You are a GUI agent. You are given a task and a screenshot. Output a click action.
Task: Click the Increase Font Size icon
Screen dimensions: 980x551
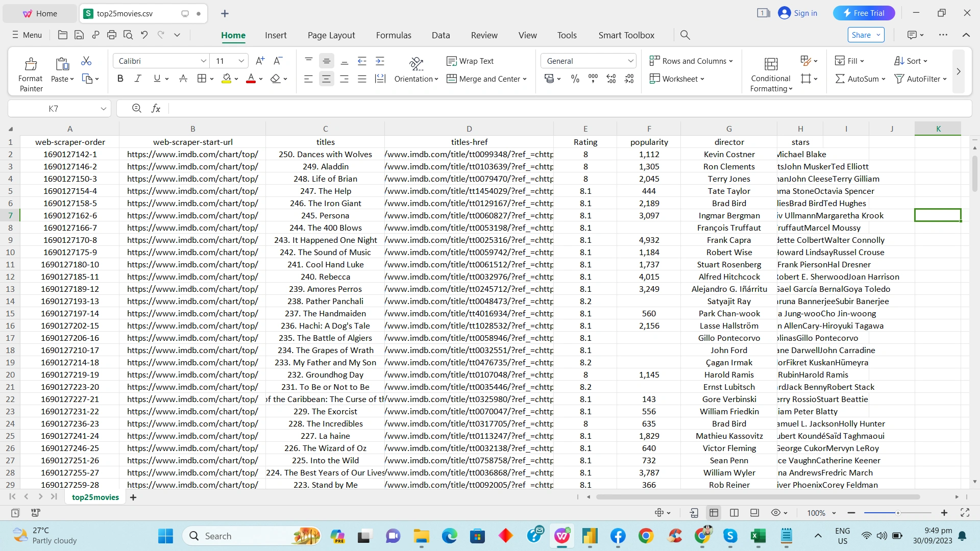pos(260,61)
